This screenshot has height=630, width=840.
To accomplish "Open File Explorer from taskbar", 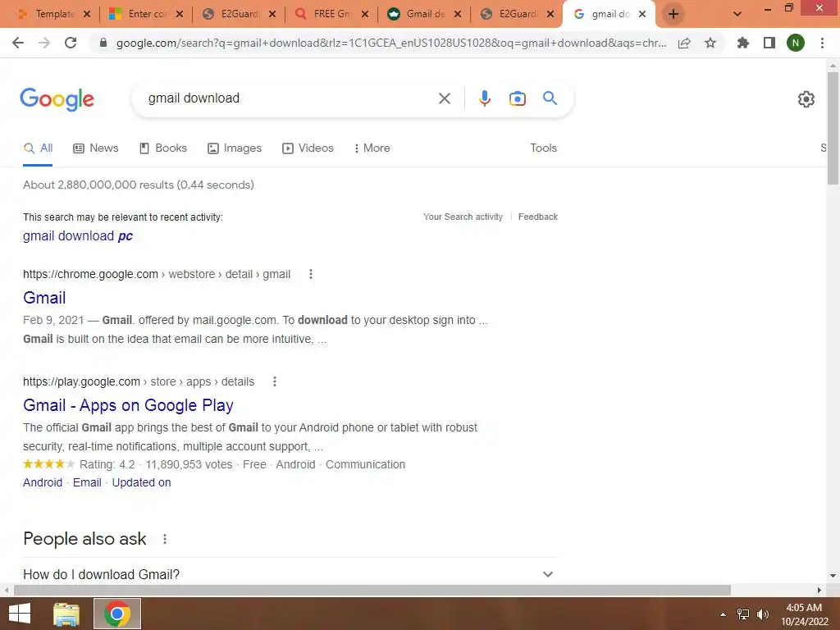I will pos(66,614).
